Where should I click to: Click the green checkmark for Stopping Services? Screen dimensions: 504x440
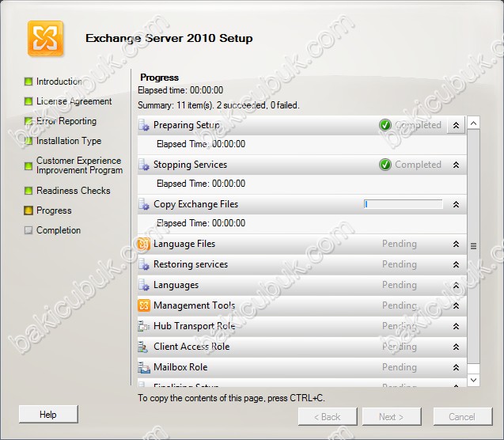[x=385, y=165]
